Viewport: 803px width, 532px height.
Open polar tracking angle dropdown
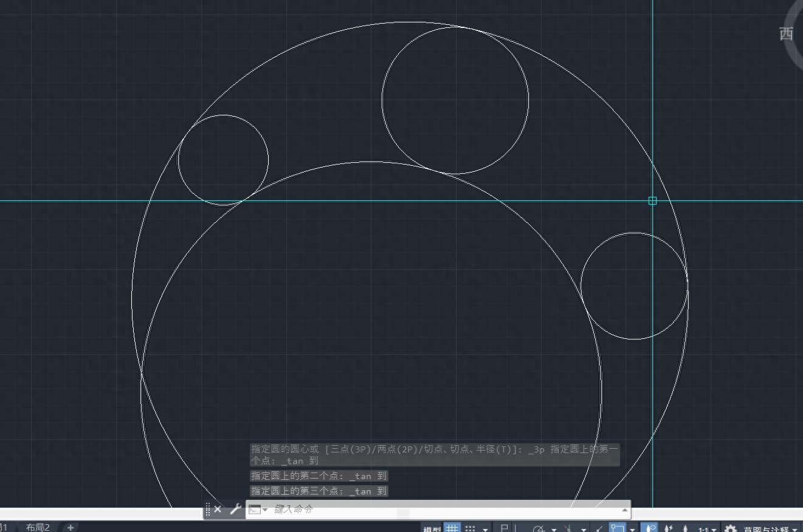(x=554, y=530)
